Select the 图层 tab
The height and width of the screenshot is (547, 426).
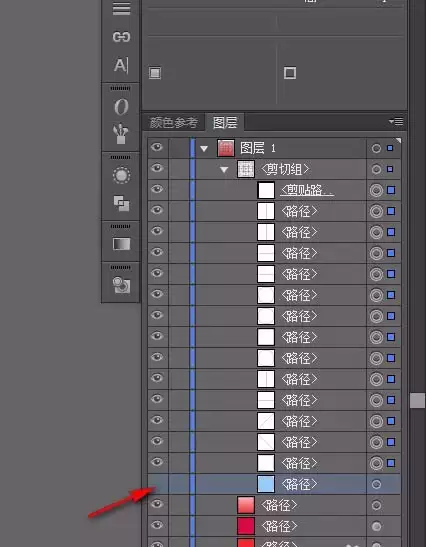(225, 122)
